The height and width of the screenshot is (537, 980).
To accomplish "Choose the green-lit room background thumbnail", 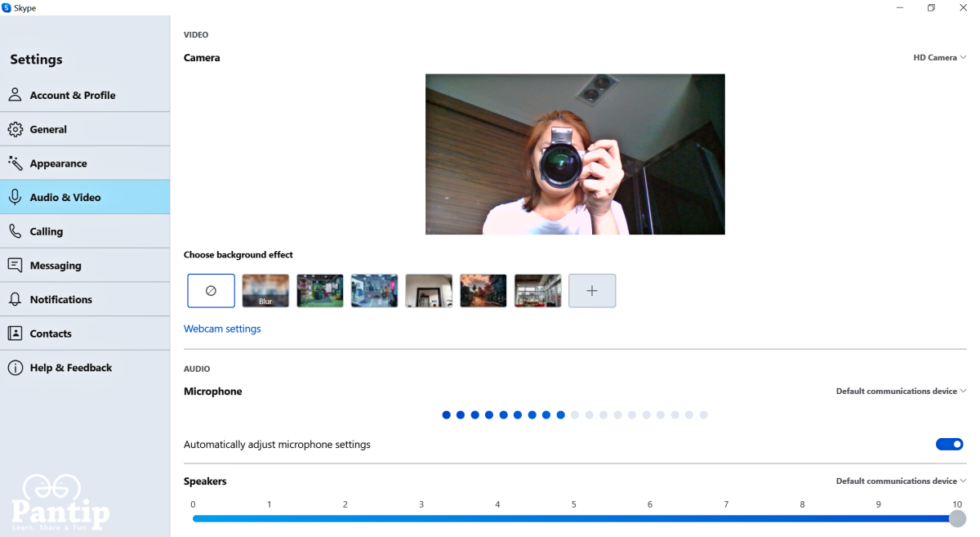I will pos(320,291).
